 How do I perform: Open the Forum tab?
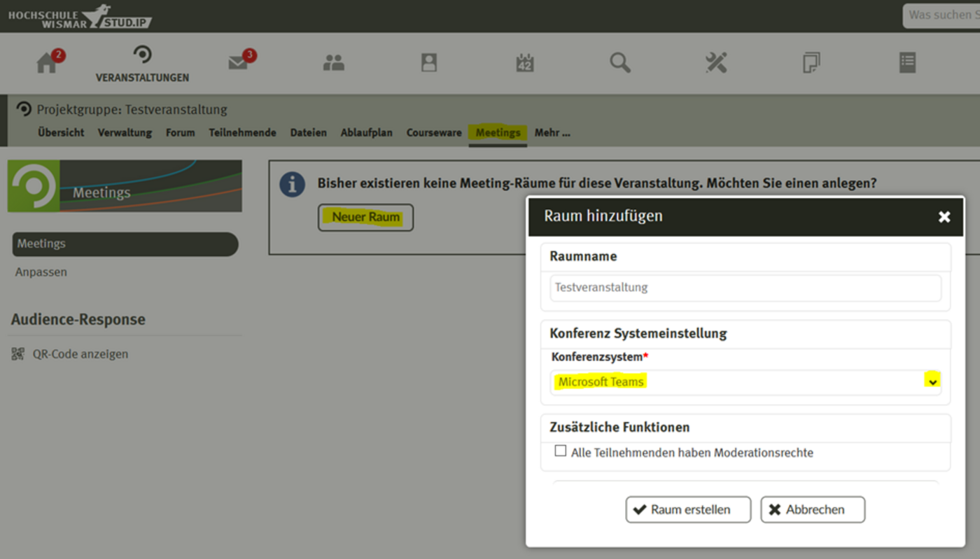click(180, 132)
